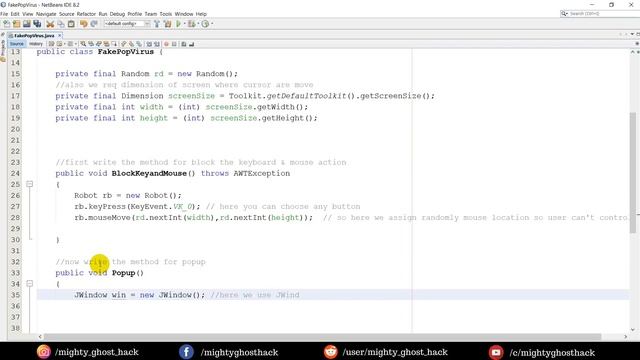This screenshot has height=360, width=640.
Task: Click the New File toolbar icon
Action: pyautogui.click(x=6, y=24)
